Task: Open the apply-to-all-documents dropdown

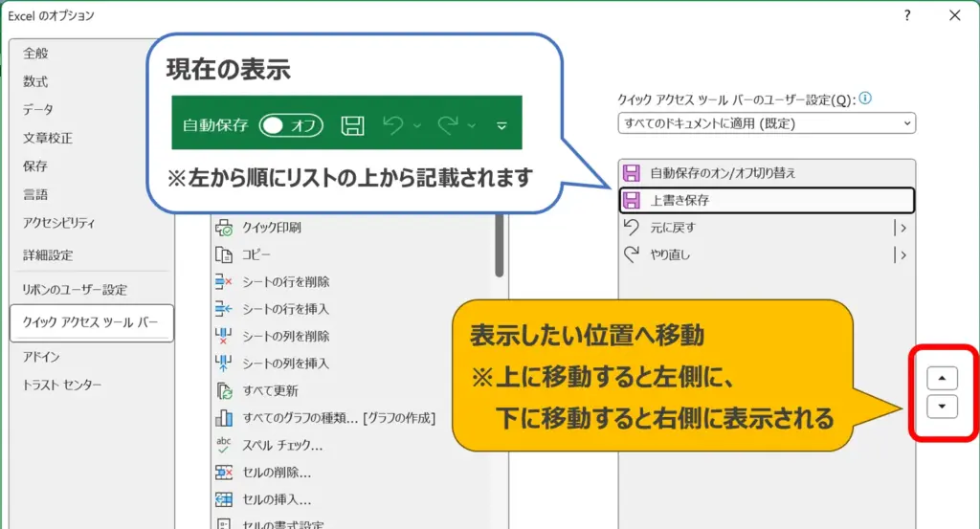Action: click(767, 123)
